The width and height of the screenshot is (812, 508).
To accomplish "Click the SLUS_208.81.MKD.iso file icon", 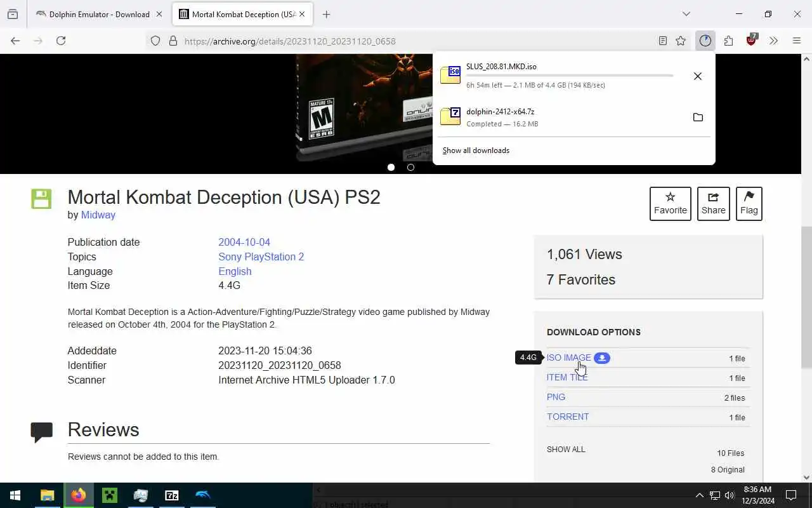I will [x=450, y=75].
